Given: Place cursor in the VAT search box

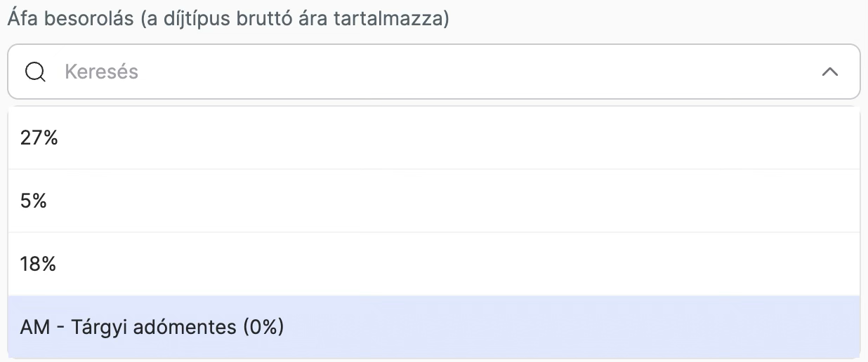Looking at the screenshot, I should click(434, 72).
